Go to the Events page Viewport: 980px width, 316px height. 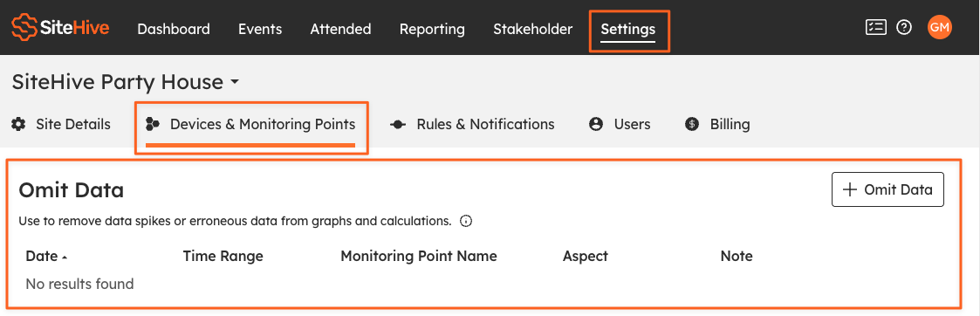pyautogui.click(x=260, y=29)
